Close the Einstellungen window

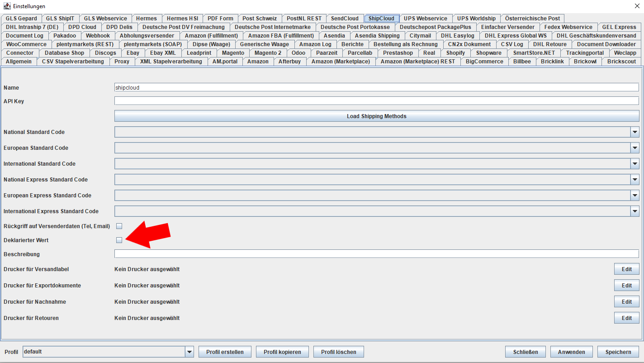[x=637, y=6]
